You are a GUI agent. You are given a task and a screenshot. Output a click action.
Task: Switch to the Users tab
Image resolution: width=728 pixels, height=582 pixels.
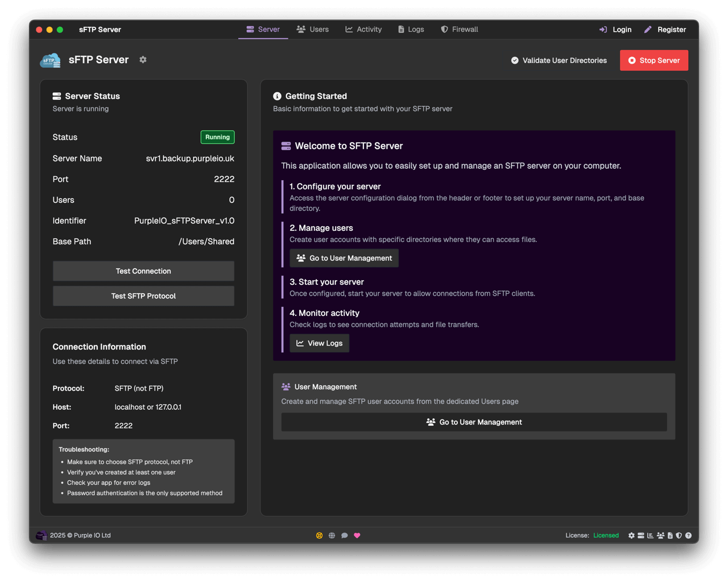click(x=313, y=30)
